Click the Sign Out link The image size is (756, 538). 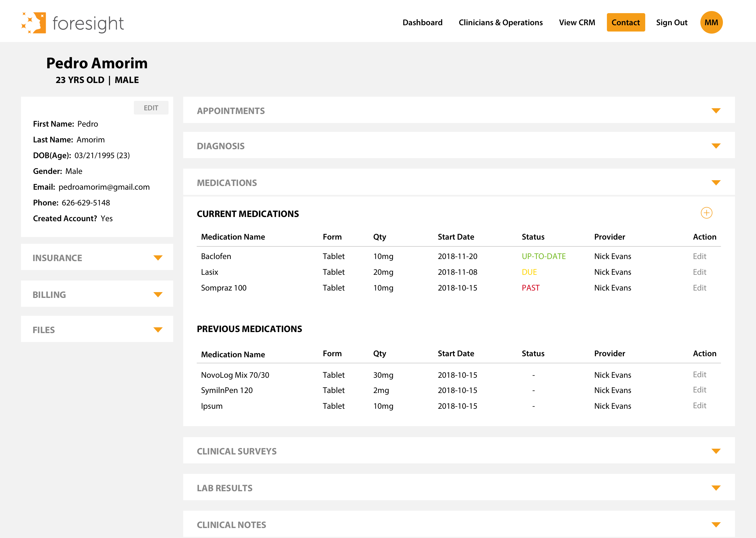[x=671, y=23]
